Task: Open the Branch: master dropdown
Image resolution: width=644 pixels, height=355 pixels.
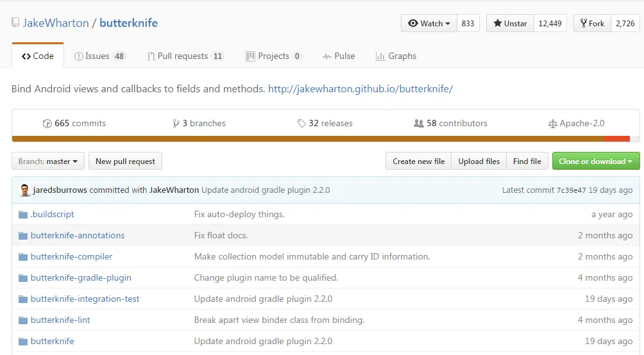Action: pyautogui.click(x=48, y=161)
